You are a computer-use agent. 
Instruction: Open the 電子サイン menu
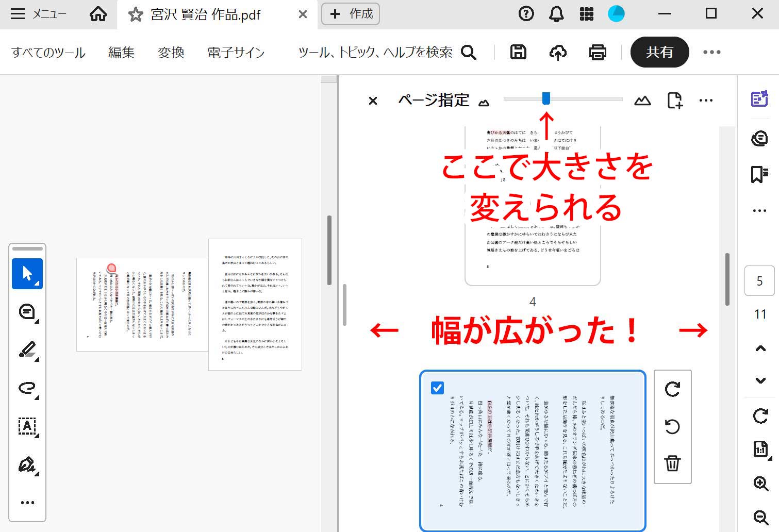tap(236, 52)
